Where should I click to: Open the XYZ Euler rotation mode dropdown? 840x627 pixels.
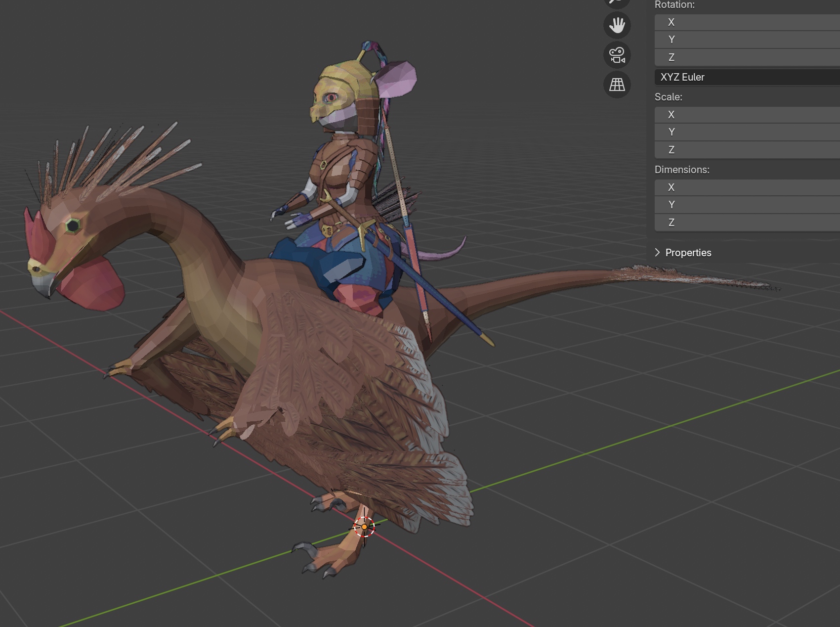tap(747, 77)
